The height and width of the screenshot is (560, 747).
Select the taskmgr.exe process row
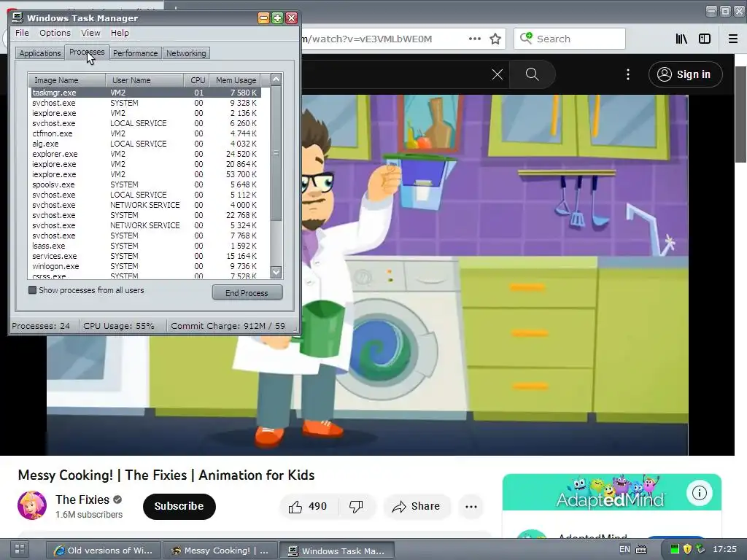[x=146, y=93]
